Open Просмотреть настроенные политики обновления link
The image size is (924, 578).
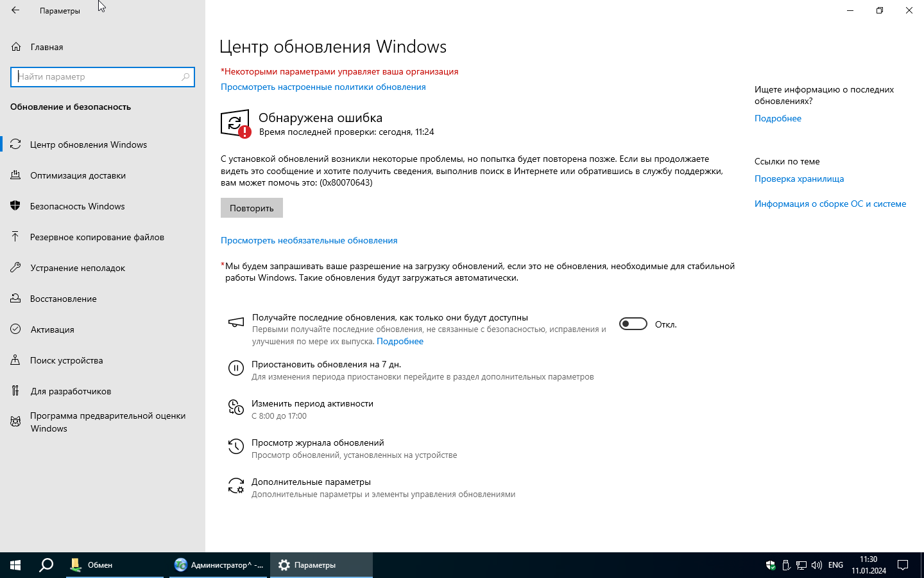323,87
